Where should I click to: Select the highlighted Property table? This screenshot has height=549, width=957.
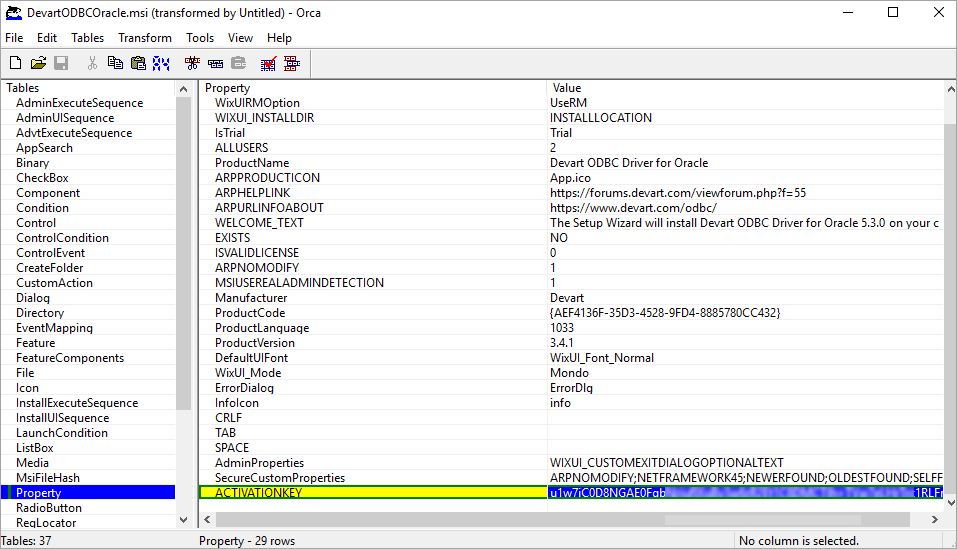[88, 493]
